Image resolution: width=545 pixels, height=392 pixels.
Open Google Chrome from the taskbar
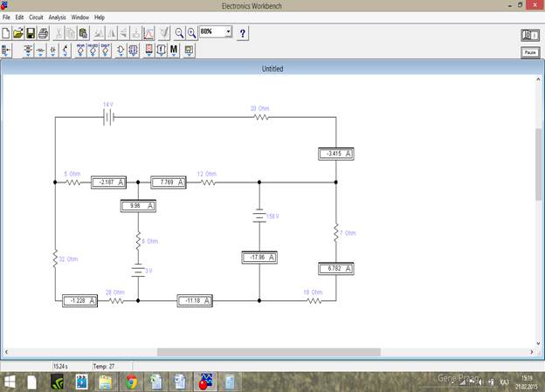click(131, 382)
